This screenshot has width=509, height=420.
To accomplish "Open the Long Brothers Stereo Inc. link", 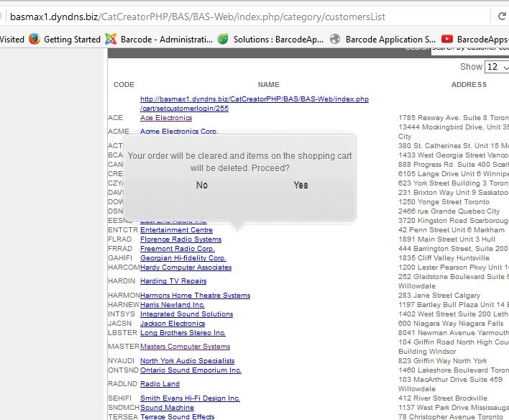I will [183, 333].
